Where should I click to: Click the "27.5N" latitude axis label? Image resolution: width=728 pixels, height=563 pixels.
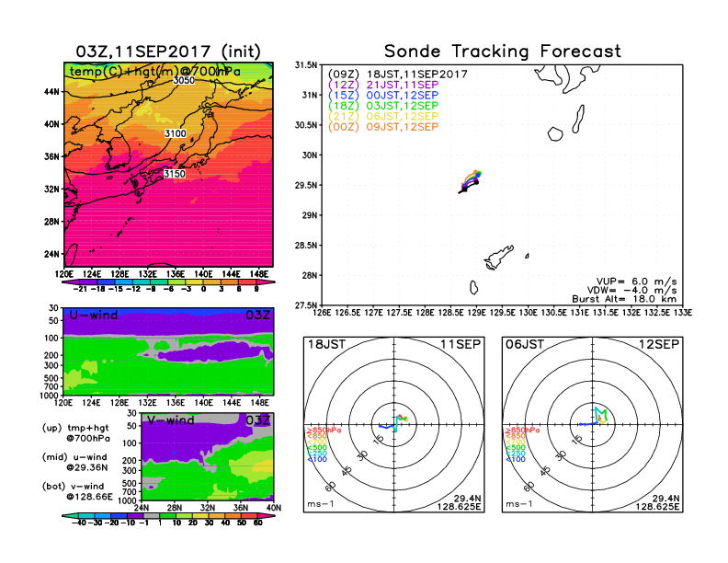[x=306, y=305]
